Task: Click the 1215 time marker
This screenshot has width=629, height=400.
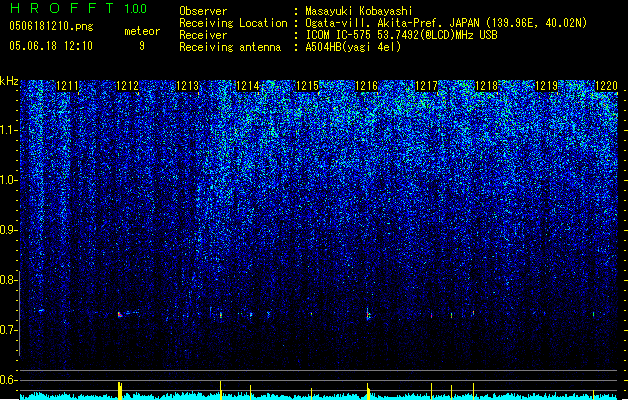Action: coord(307,86)
